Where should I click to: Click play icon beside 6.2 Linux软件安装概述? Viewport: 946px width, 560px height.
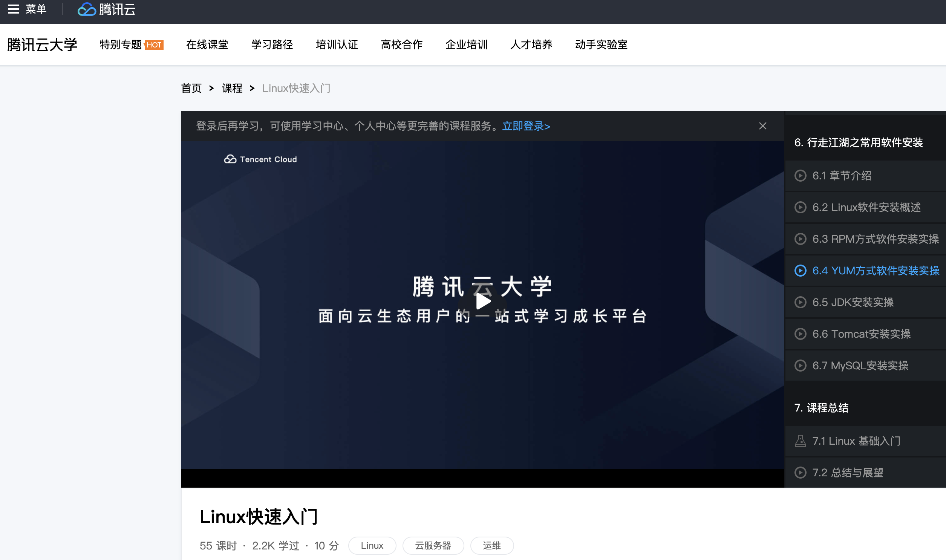tap(801, 208)
